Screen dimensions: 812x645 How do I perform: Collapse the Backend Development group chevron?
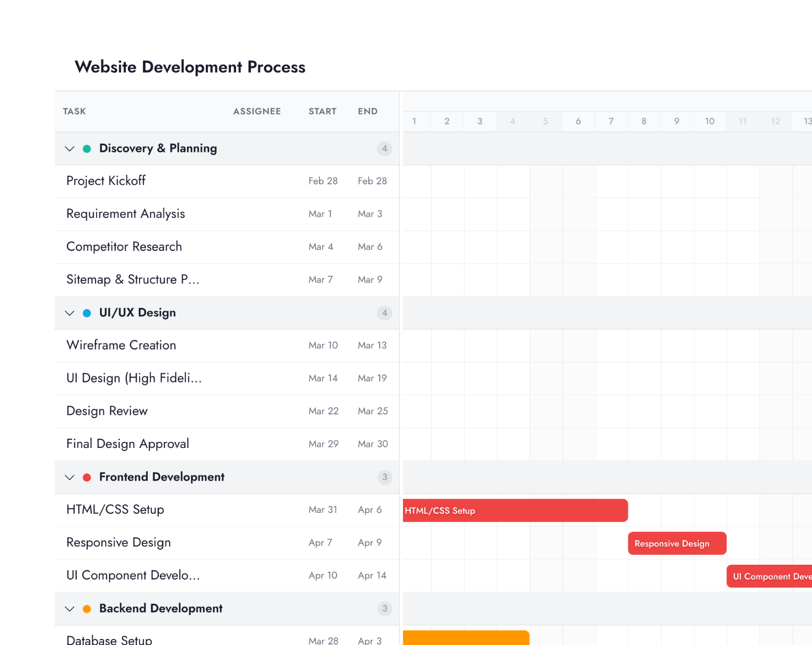pos(70,609)
